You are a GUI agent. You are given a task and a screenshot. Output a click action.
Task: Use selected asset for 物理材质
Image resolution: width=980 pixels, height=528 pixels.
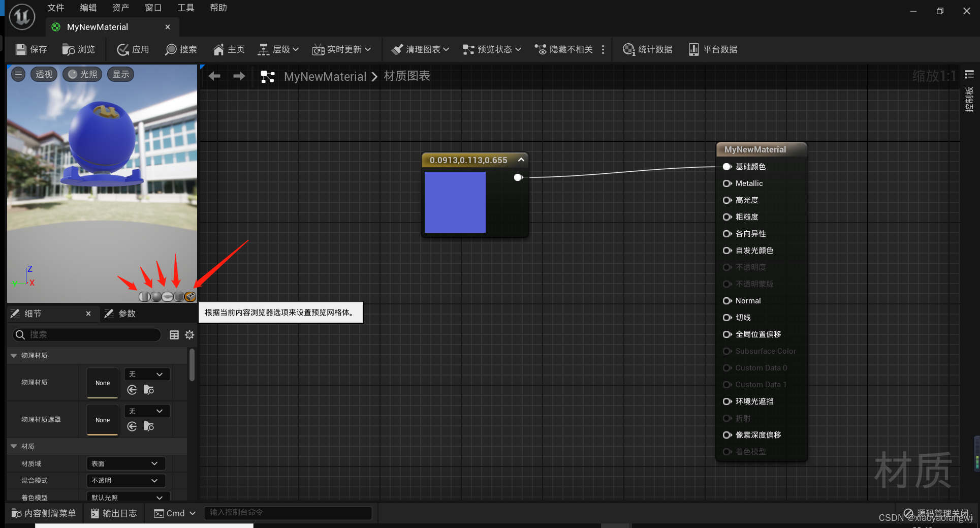click(132, 390)
